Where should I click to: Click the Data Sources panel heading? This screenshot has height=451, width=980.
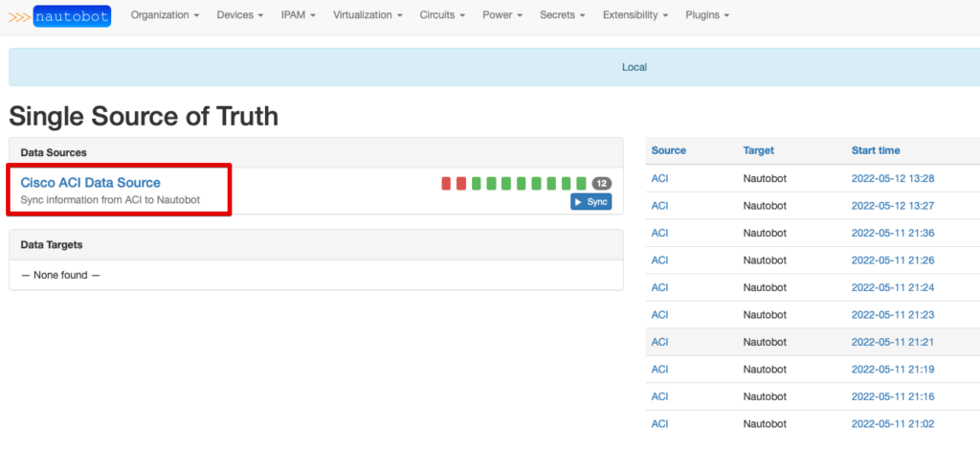pos(54,152)
